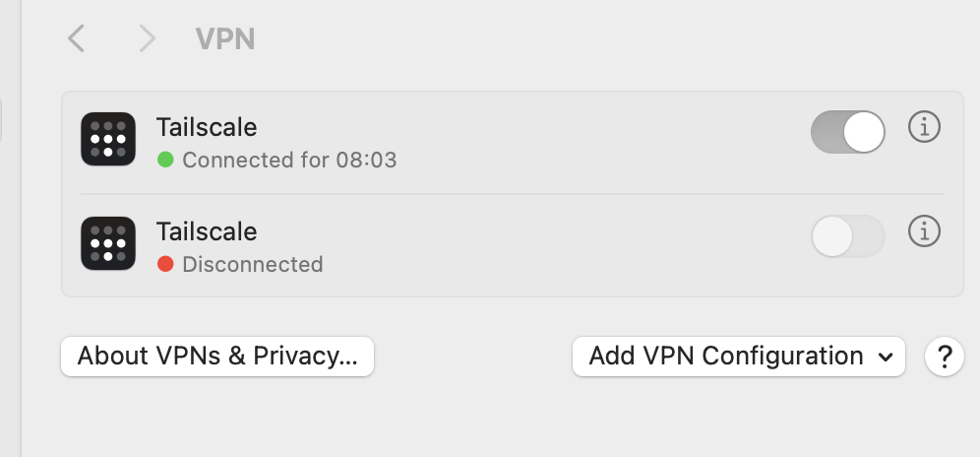Click the green connected status dot
Screen dimensions: 980x457
(165, 160)
